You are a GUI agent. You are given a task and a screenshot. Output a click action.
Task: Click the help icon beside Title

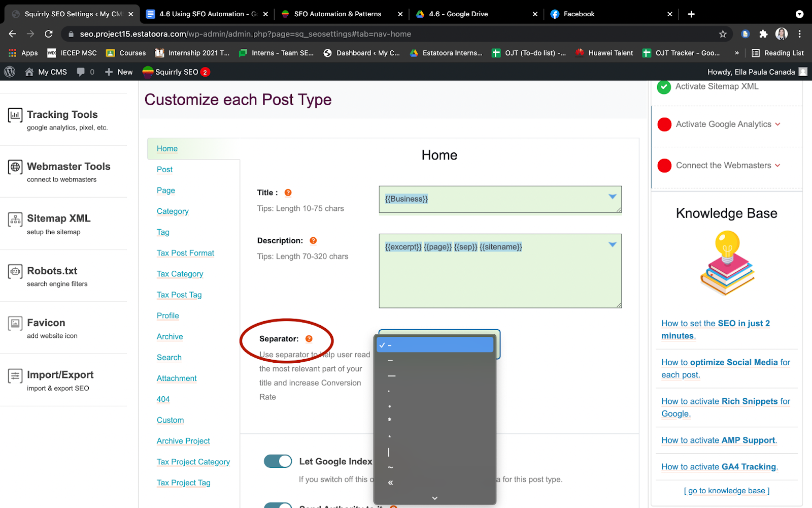pos(288,193)
